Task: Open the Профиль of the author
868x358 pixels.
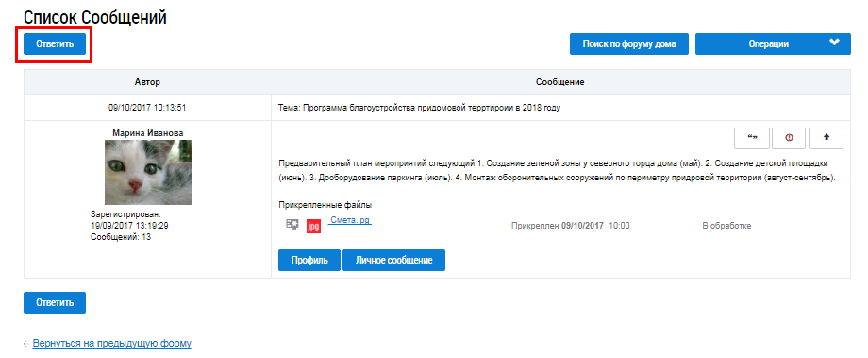Action: pyautogui.click(x=309, y=260)
